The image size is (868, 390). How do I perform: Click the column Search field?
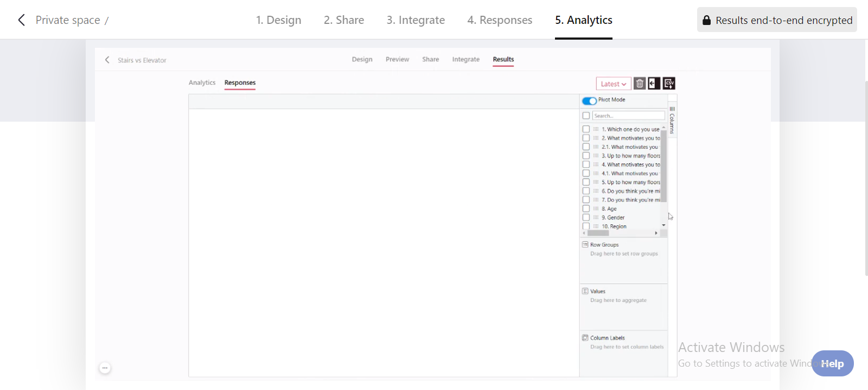[628, 116]
